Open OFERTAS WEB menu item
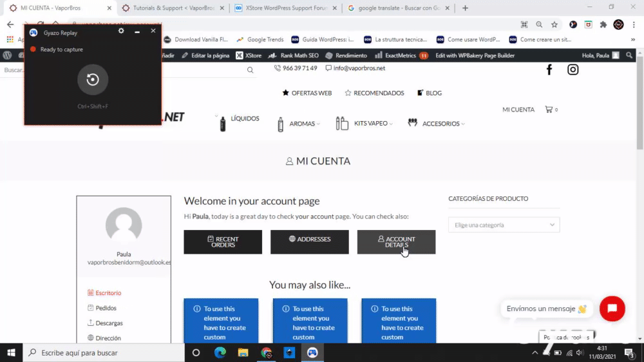644x362 pixels. pos(307,93)
